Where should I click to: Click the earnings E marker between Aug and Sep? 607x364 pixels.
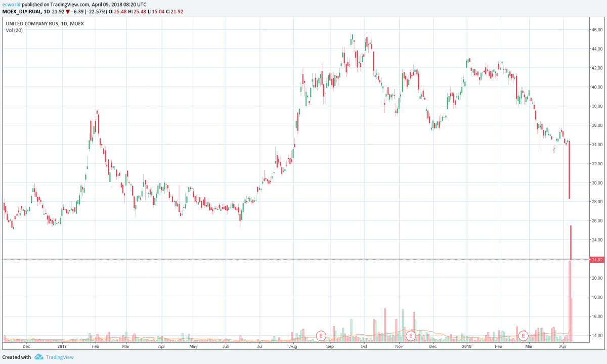[320, 335]
